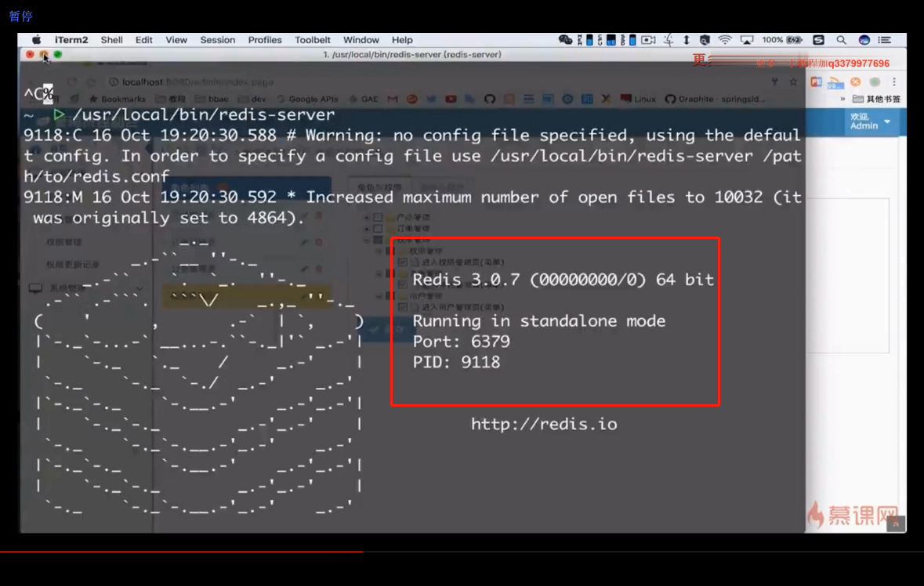Click the Sogou input method S icon

point(818,40)
